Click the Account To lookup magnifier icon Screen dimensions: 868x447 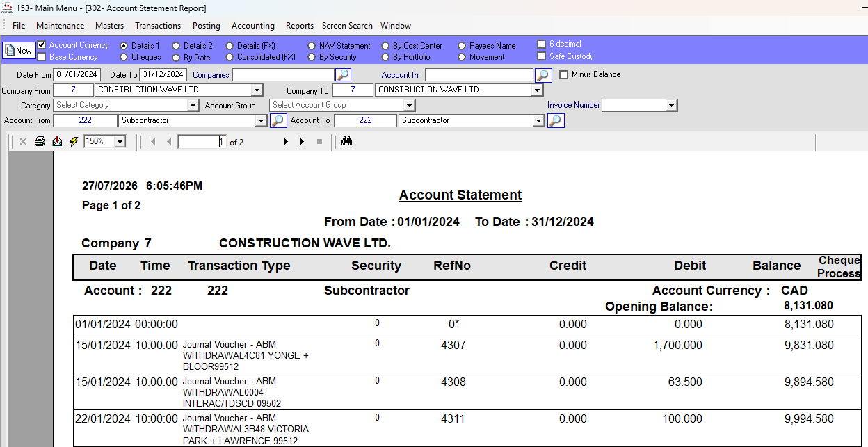556,121
